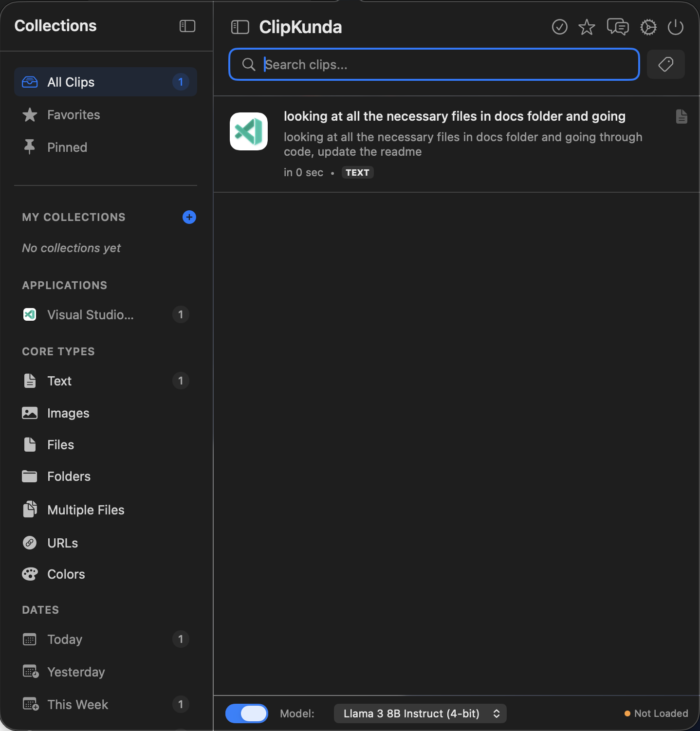
Task: Toggle the Favorites filter
Action: 73,115
